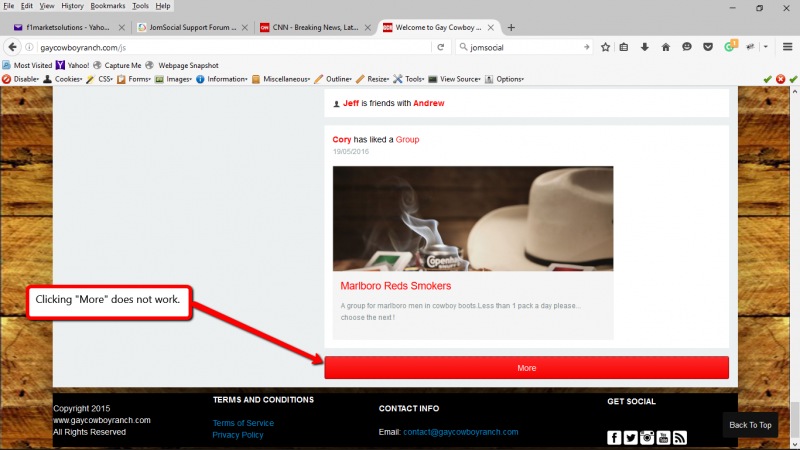Open Most Visited bookmarks folder
Viewport: 800px width, 450px height.
click(x=27, y=65)
